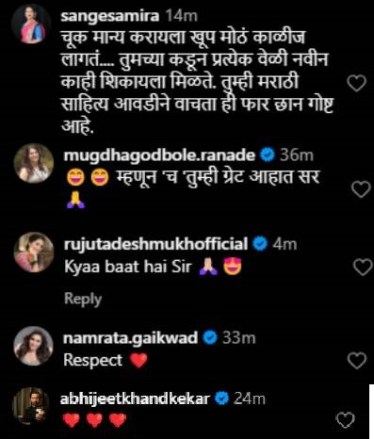Viewport: 374px width, 439px height.
Task: Like abhijeetkhandkekar's hearts comment
Action: [x=345, y=420]
